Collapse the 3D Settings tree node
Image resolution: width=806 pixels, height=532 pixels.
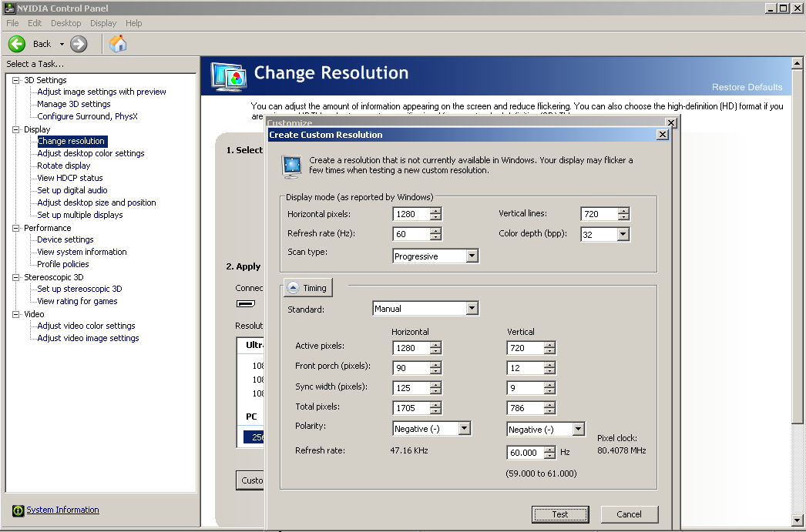point(16,80)
